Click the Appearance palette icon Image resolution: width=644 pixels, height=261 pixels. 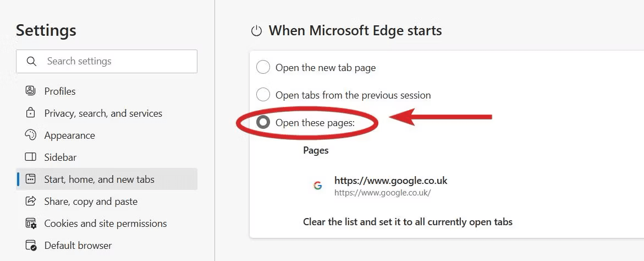[30, 135]
